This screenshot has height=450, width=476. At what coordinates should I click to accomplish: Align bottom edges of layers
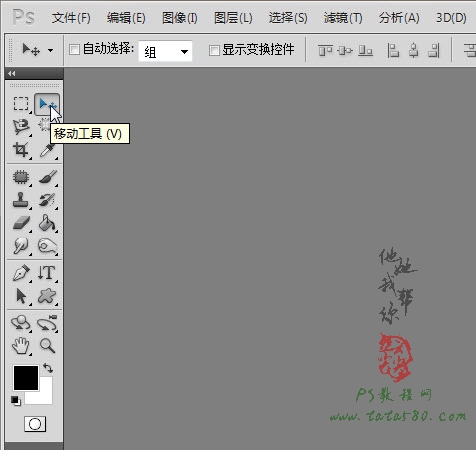tap(365, 51)
